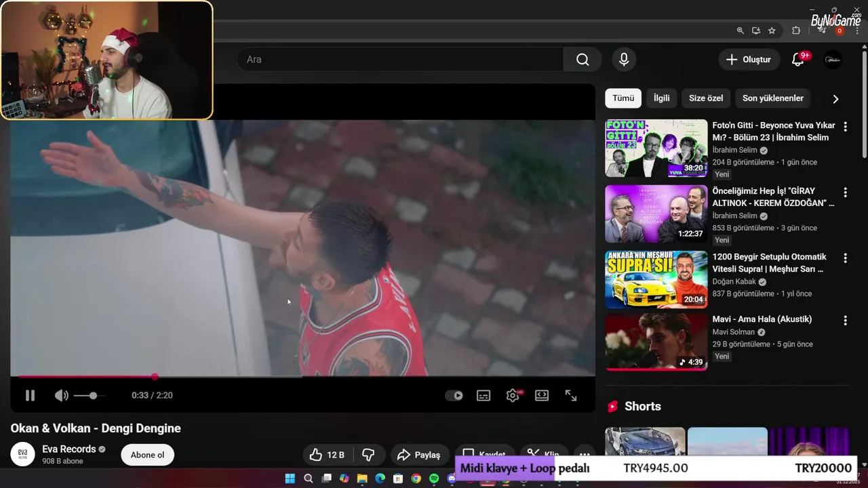
Task: Click the Oluştur create button
Action: point(749,60)
